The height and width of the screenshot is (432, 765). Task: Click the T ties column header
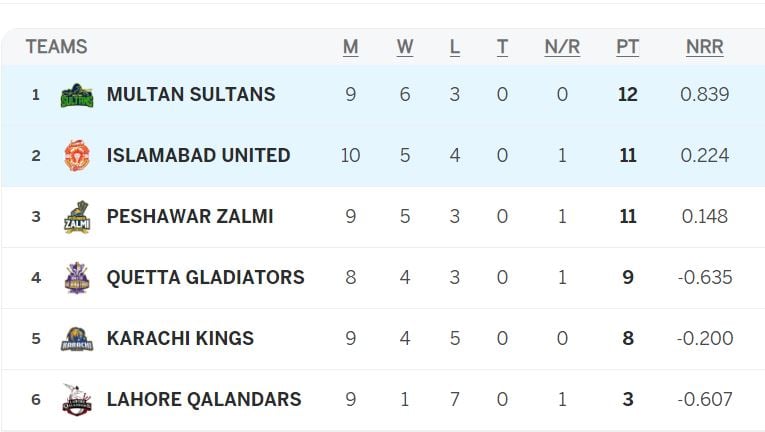pyautogui.click(x=502, y=47)
